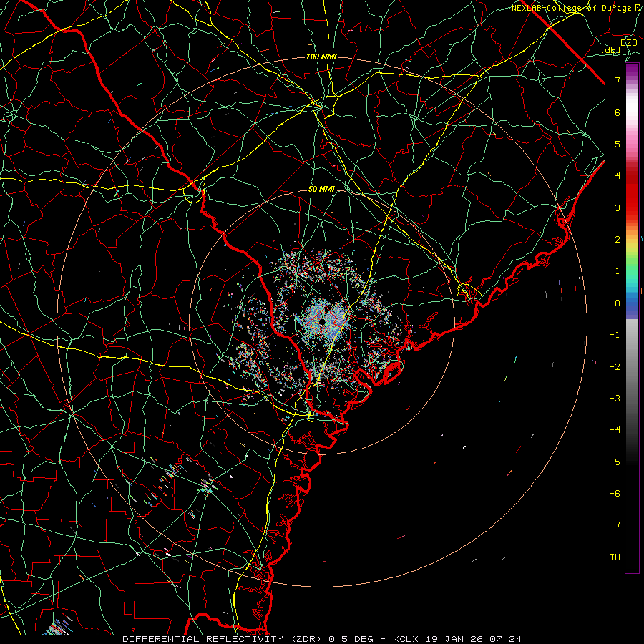The image size is (644, 644).
Task: Click the 3 value on the color scale
Action: point(618,208)
